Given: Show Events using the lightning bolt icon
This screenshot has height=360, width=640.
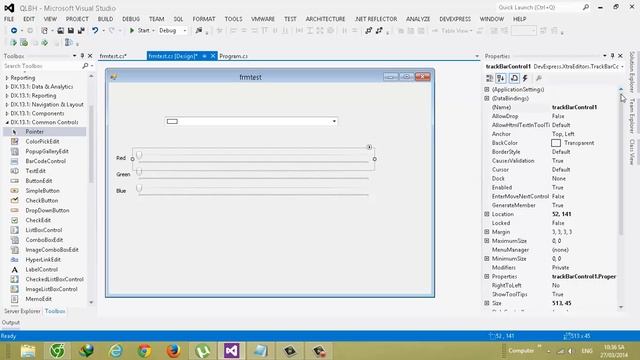Looking at the screenshot, I should tap(526, 78).
